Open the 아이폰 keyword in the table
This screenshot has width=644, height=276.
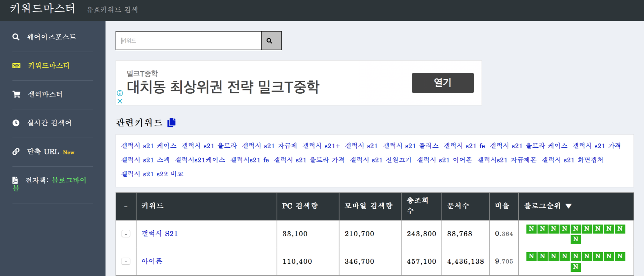[152, 261]
